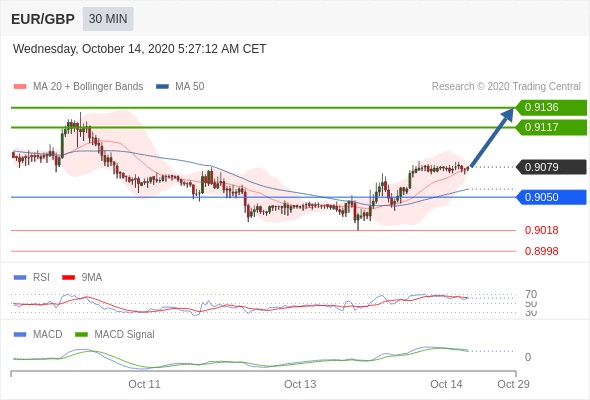590x400 pixels.
Task: Toggle the RSI legend marker
Action: point(20,278)
